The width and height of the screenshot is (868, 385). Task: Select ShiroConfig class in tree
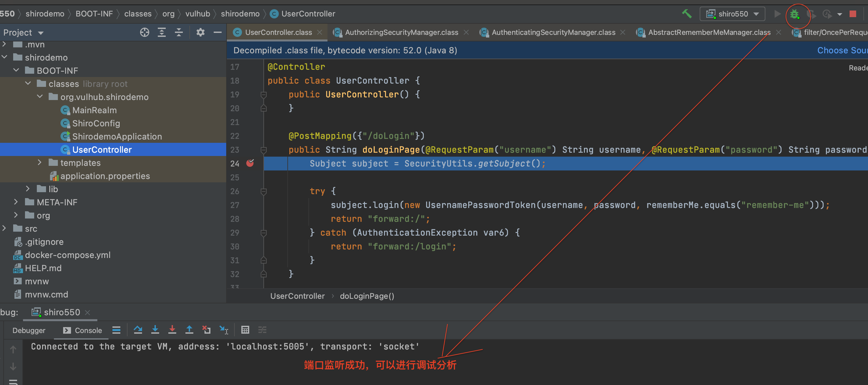[x=96, y=123]
